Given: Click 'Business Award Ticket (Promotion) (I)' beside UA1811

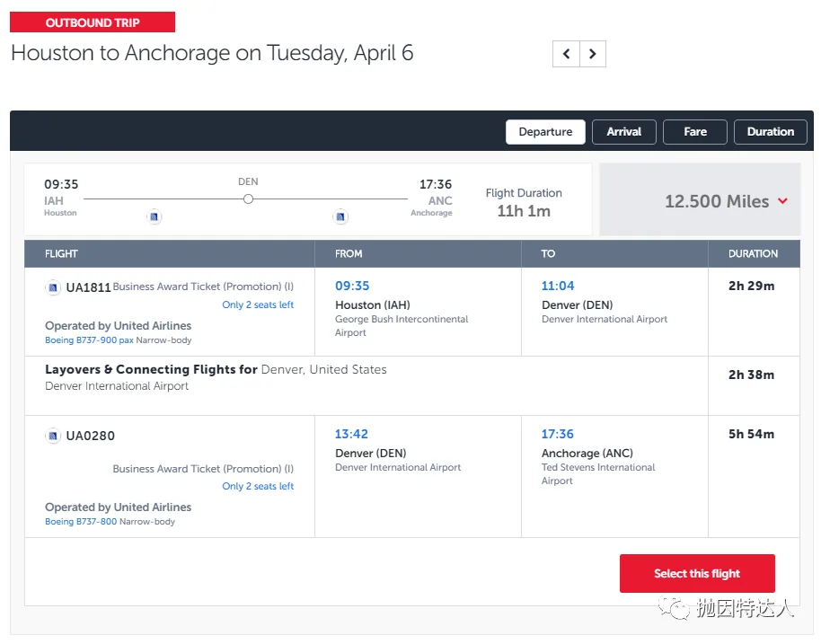Looking at the screenshot, I should click(203, 287).
